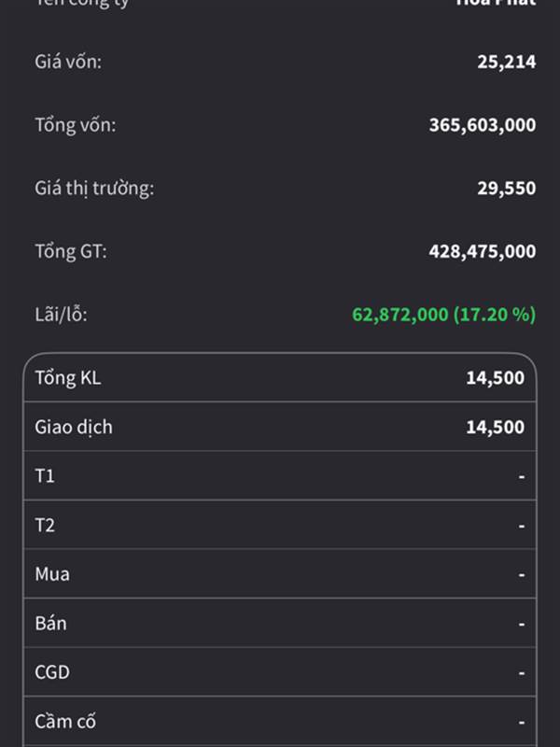Tap the T2 row
Image resolution: width=560 pixels, height=747 pixels.
(280, 525)
